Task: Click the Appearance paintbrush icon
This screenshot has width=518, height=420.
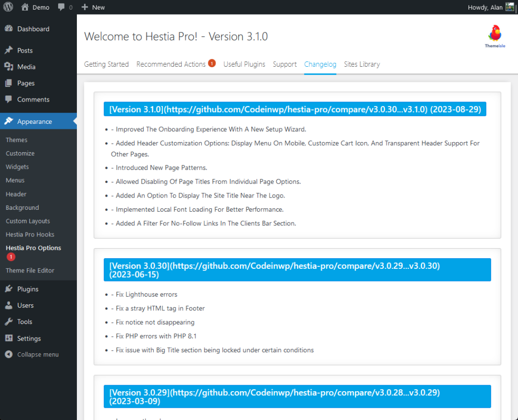Action: 9,121
